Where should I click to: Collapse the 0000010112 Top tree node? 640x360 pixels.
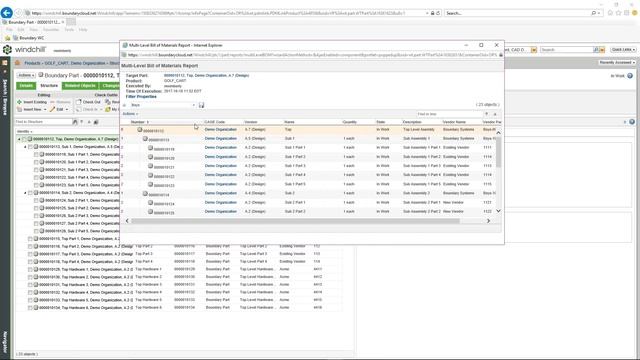pyautogui.click(x=19, y=139)
